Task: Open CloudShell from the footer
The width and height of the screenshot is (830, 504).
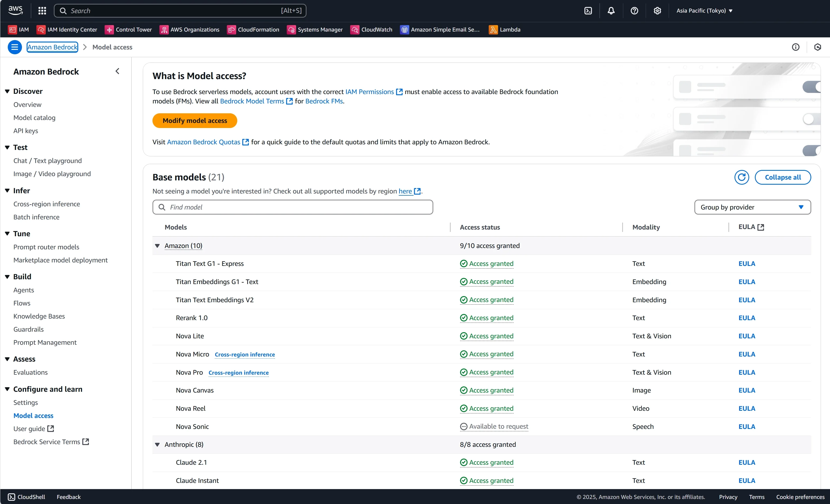Action: pos(26,497)
